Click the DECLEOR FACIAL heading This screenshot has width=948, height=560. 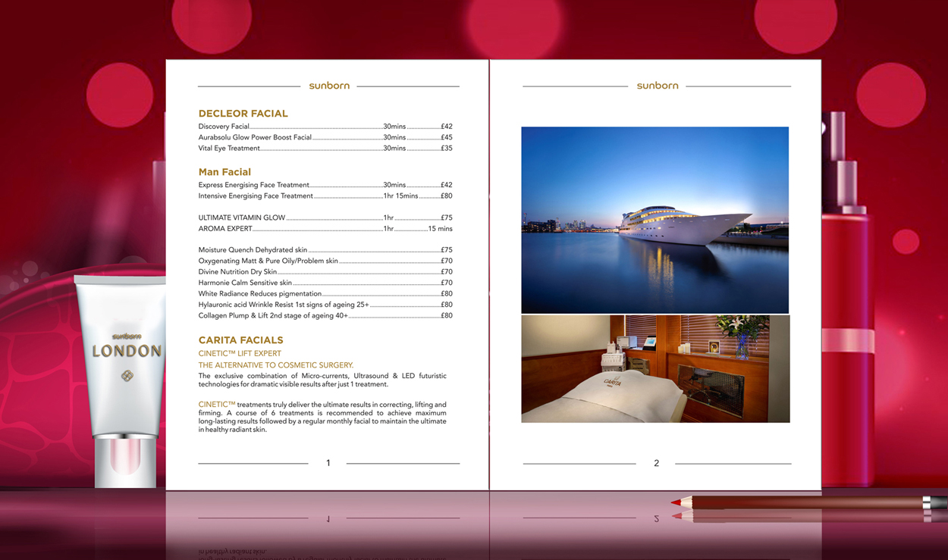click(x=243, y=114)
